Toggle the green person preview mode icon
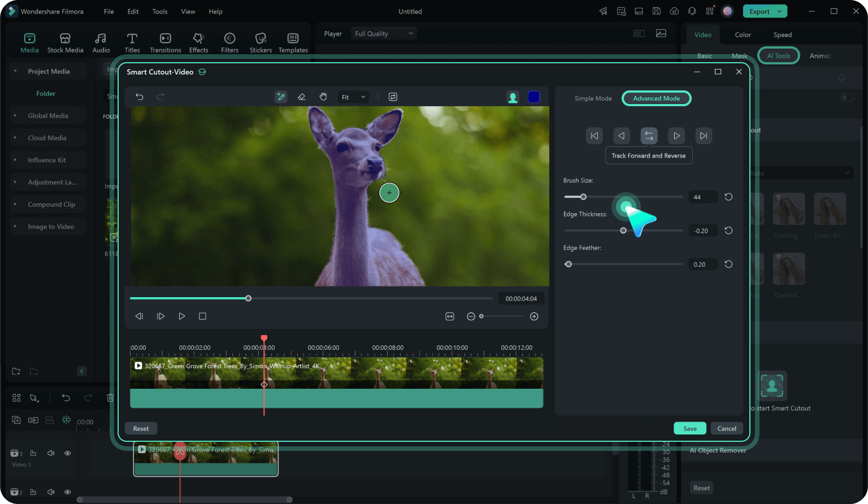868x504 pixels. click(x=513, y=97)
